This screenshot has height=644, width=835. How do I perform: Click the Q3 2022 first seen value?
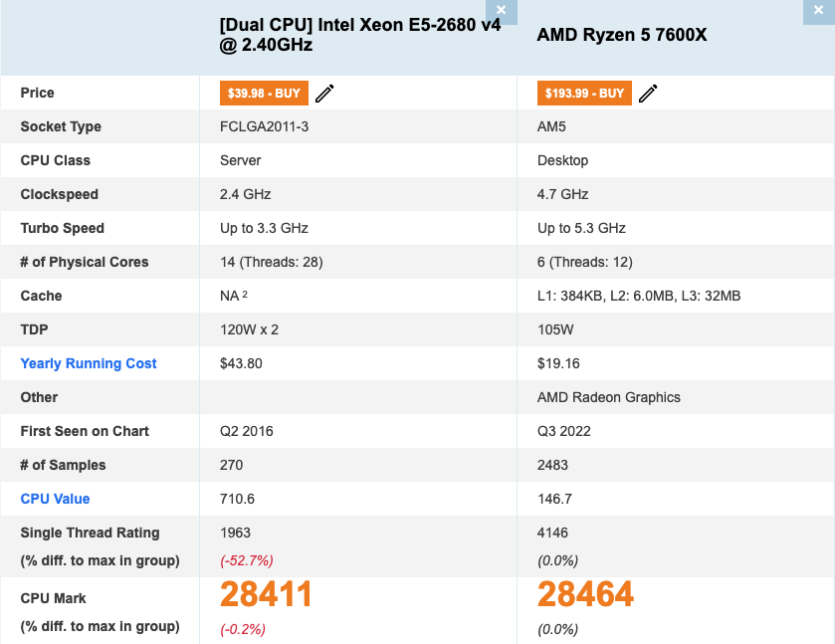[564, 431]
